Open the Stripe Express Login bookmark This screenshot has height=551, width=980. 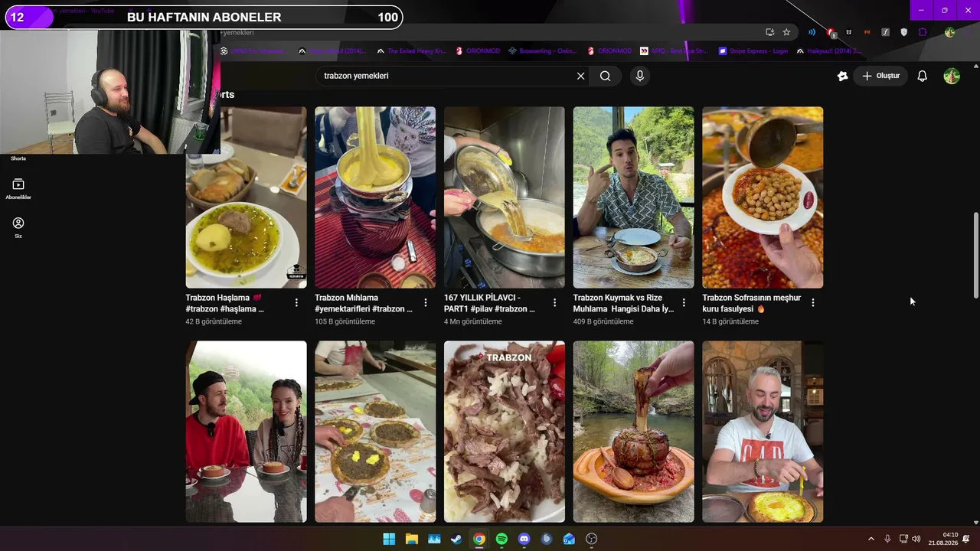tap(753, 51)
